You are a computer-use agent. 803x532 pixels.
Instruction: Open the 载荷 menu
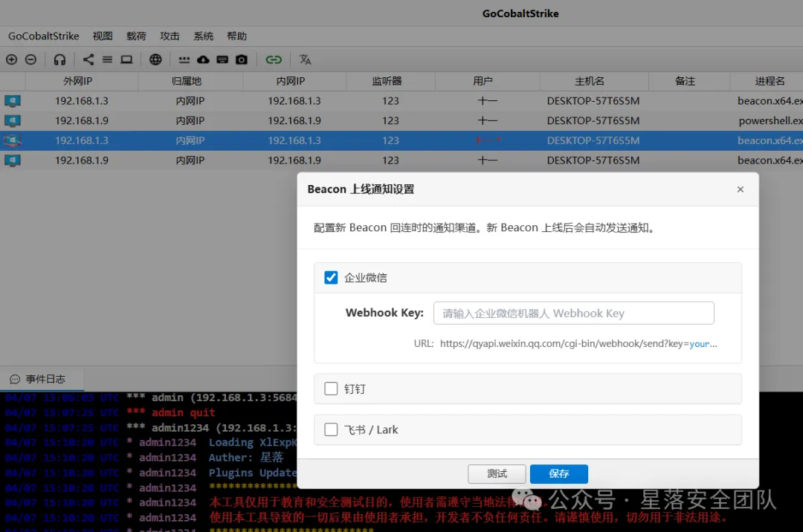(136, 36)
